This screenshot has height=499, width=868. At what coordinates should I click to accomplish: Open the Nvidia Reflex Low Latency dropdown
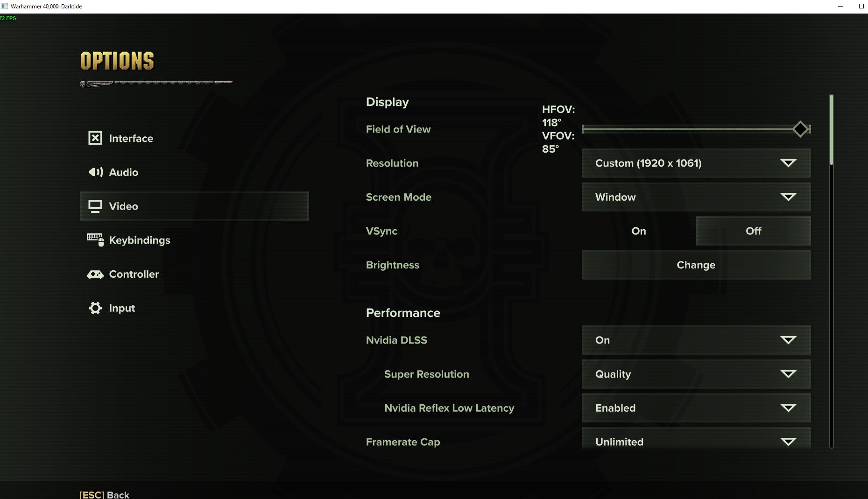tap(696, 408)
